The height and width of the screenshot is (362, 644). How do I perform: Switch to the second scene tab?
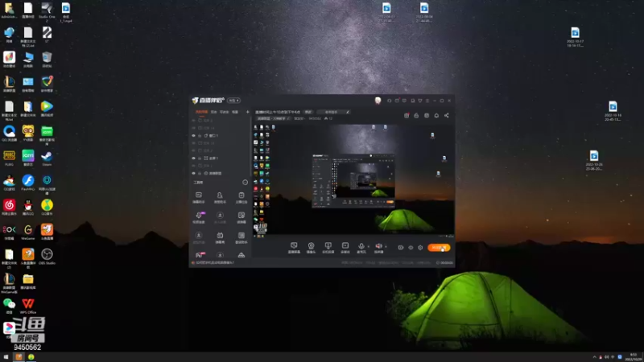coord(213,112)
